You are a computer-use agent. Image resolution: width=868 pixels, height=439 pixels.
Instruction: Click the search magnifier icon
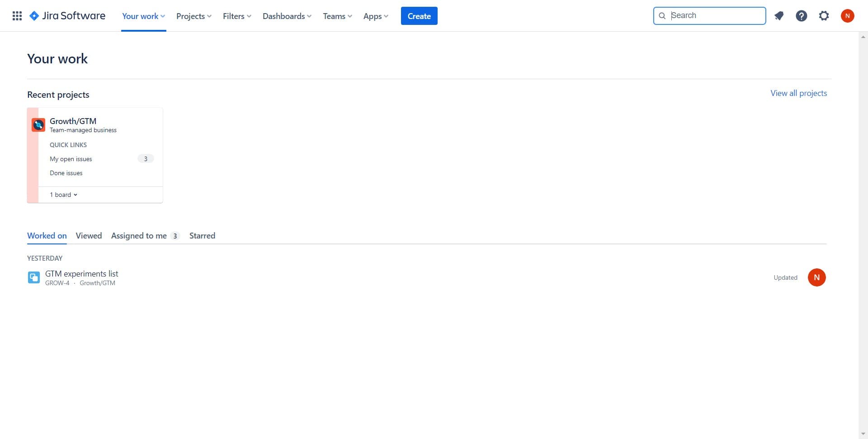662,15
